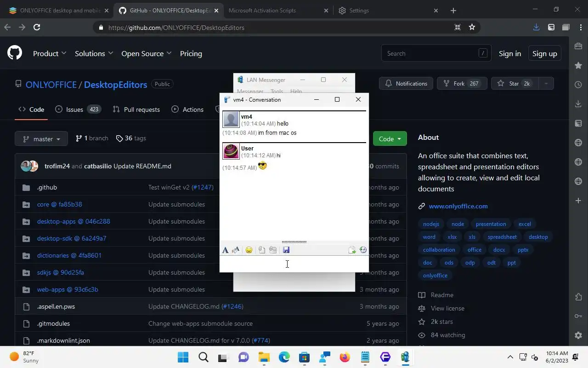Fork the repository using Fork button
The height and width of the screenshot is (368, 588).
[x=462, y=83]
